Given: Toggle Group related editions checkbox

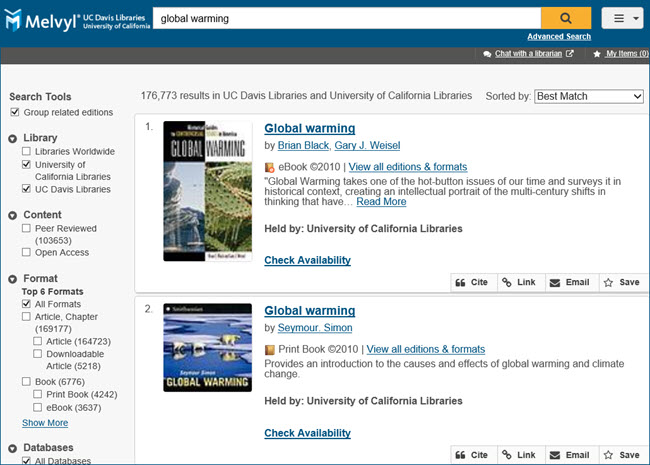Looking at the screenshot, I should 15,112.
